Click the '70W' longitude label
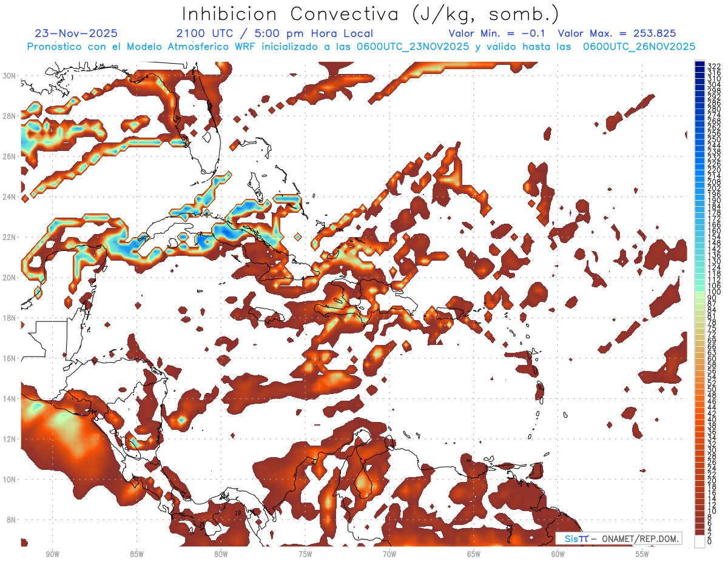The image size is (728, 562). click(x=389, y=554)
